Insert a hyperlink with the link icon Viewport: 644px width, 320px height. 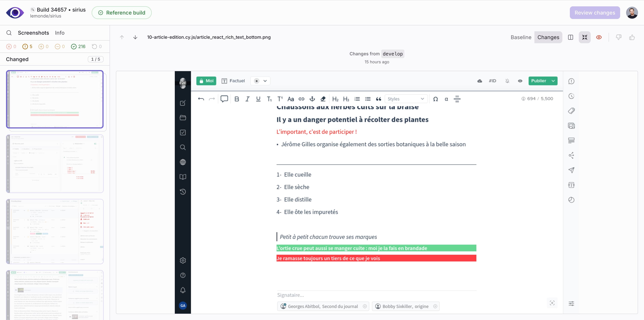pyautogui.click(x=302, y=99)
